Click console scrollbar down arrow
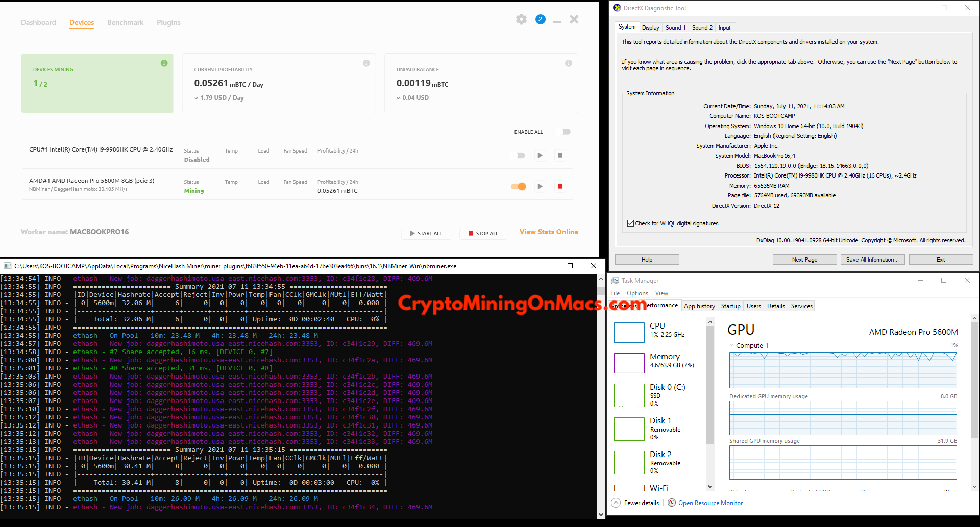 (x=601, y=514)
